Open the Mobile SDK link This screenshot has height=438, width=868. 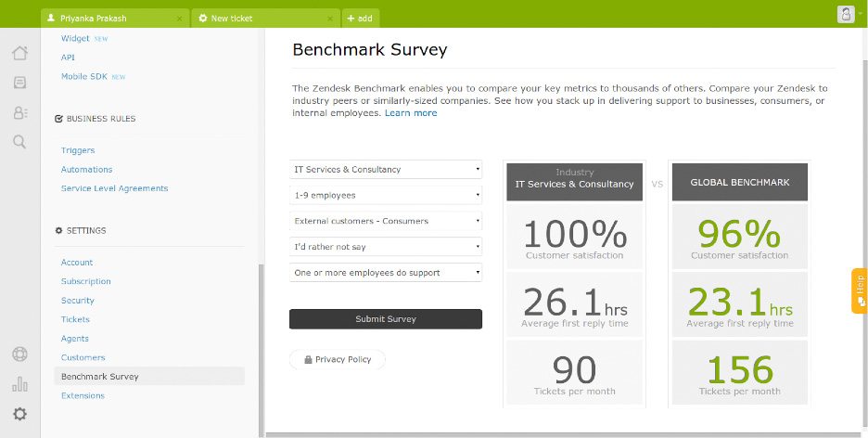coord(84,76)
